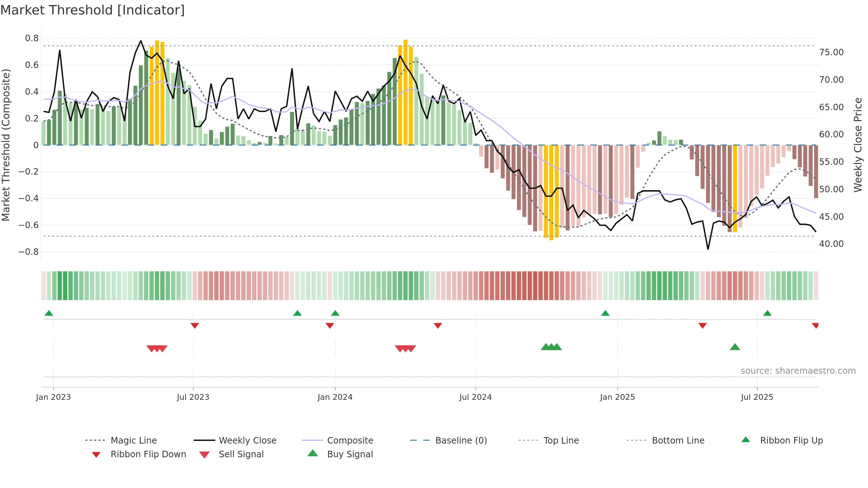
Task: Click the tallest gold bar in March 2024
Action: pyautogui.click(x=405, y=92)
